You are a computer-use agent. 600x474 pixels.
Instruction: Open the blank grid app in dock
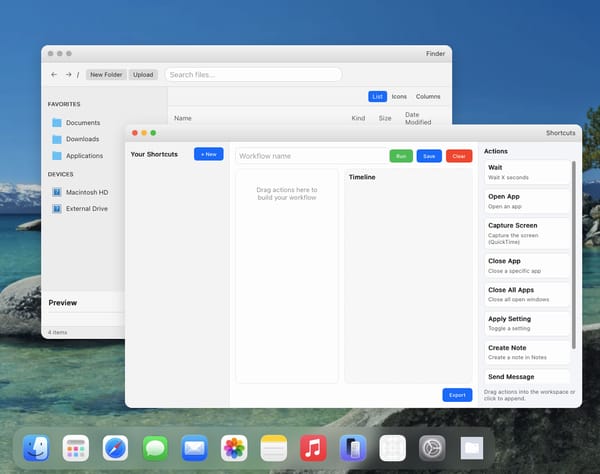pos(393,448)
